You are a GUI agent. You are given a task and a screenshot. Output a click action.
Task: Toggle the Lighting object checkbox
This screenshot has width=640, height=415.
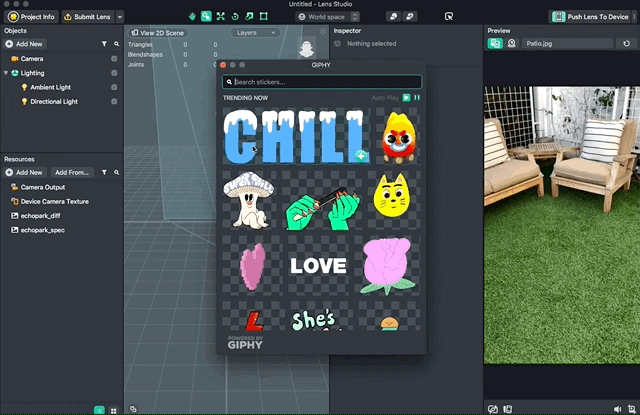tap(114, 73)
